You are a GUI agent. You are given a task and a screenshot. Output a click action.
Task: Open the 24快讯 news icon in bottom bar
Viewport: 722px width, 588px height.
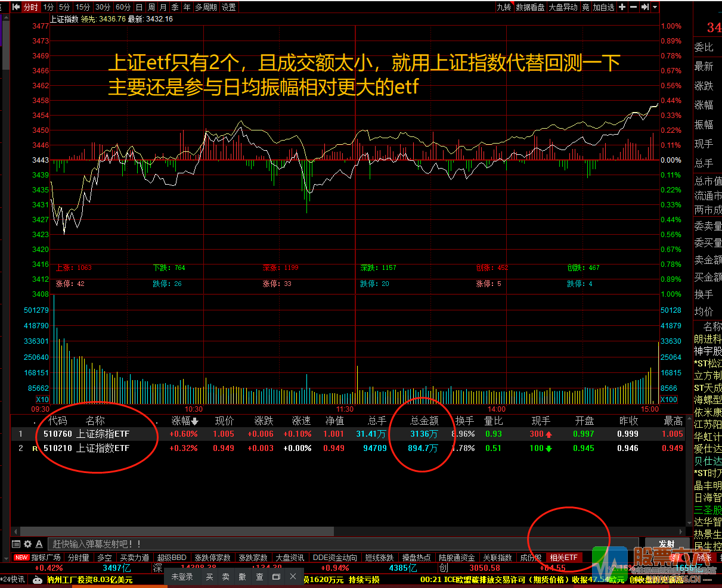tap(13, 578)
